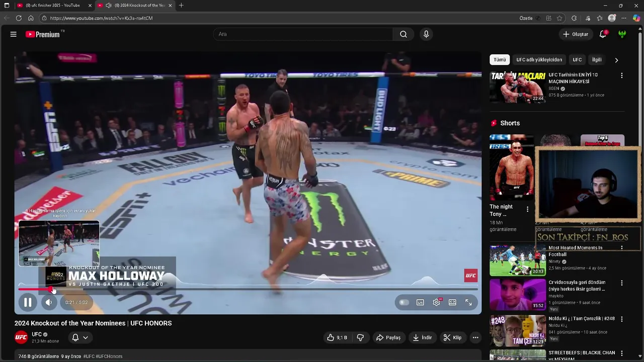Image resolution: width=644 pixels, height=362 pixels.
Task: Dislike the video
Action: point(360,337)
